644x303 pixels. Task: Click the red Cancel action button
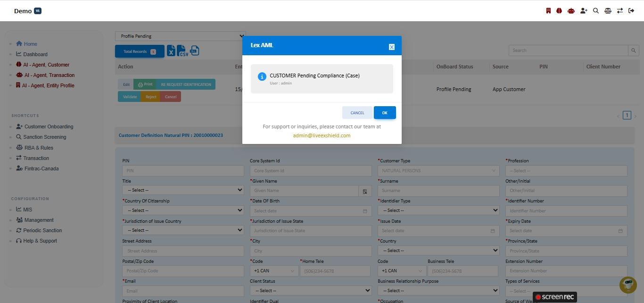pyautogui.click(x=171, y=97)
